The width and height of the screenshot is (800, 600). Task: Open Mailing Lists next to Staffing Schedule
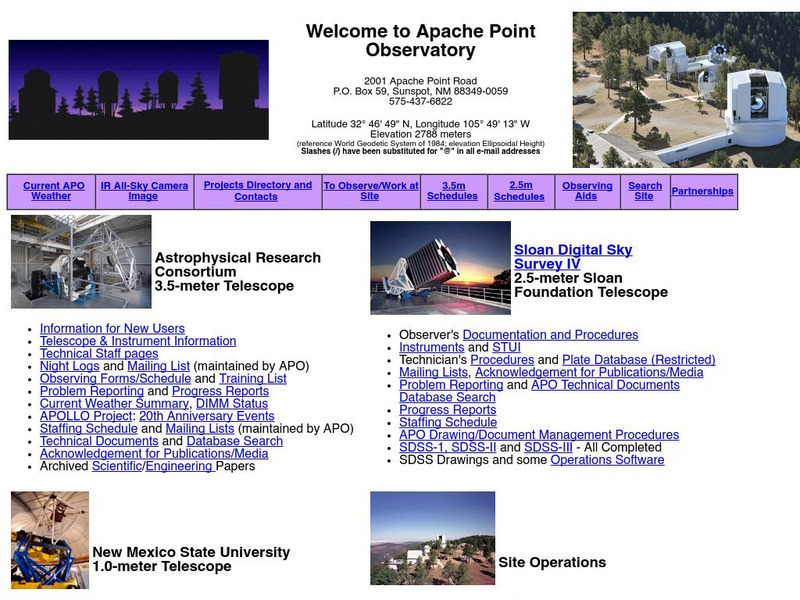click(x=200, y=429)
